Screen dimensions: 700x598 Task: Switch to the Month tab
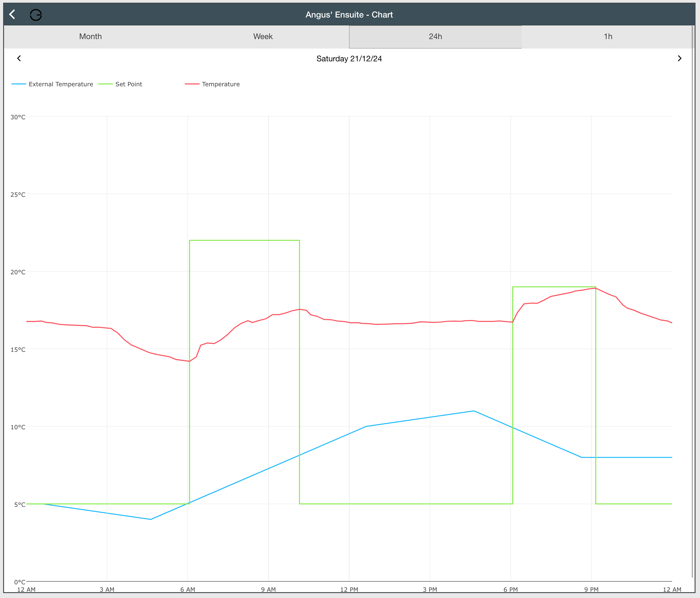(90, 36)
